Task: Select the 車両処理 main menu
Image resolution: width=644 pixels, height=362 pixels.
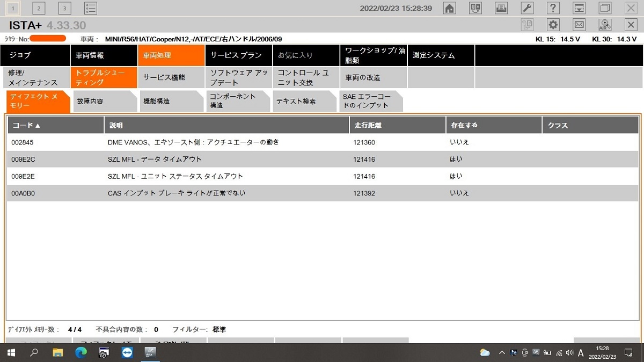Action: 171,55
